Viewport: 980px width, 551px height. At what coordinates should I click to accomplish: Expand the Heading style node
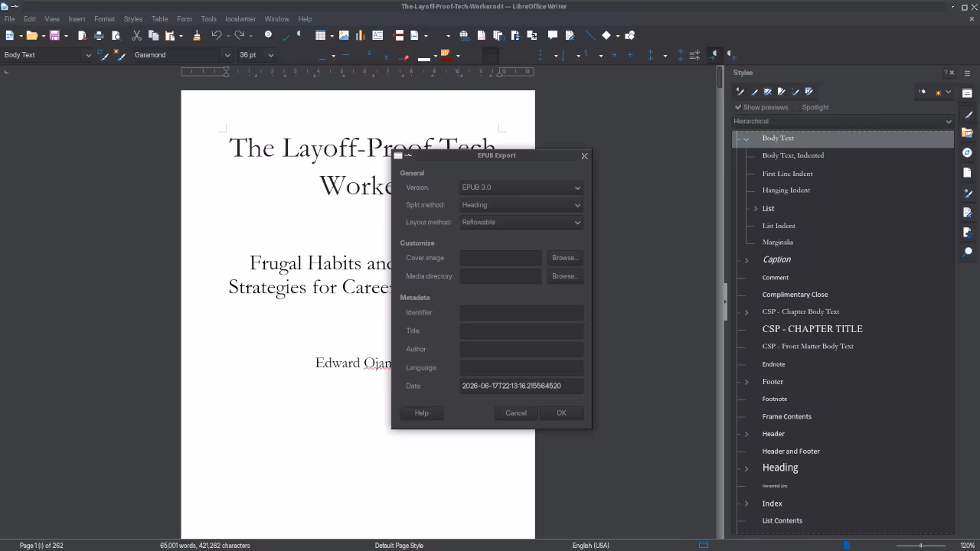coord(746,468)
